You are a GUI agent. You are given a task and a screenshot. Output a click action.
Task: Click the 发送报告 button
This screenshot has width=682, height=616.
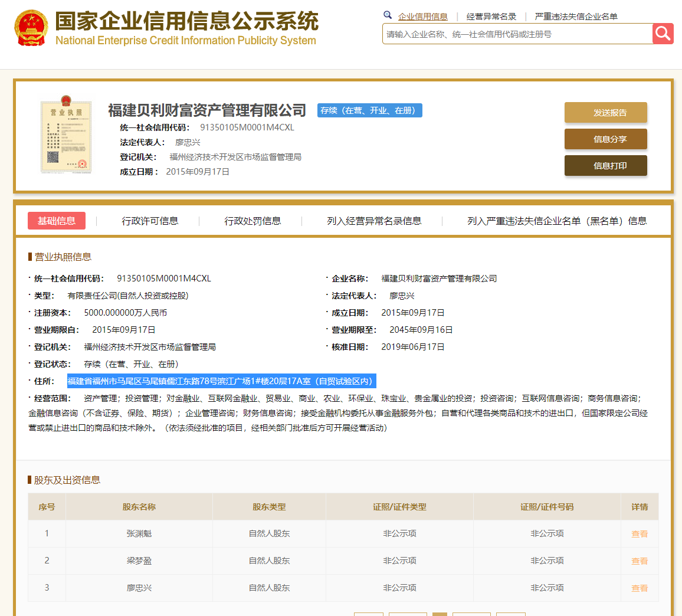point(605,113)
